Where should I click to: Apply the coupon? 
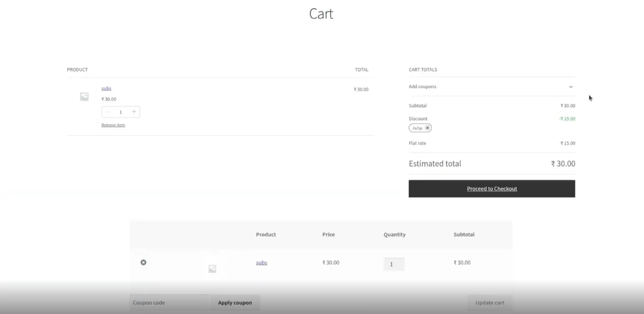click(235, 302)
